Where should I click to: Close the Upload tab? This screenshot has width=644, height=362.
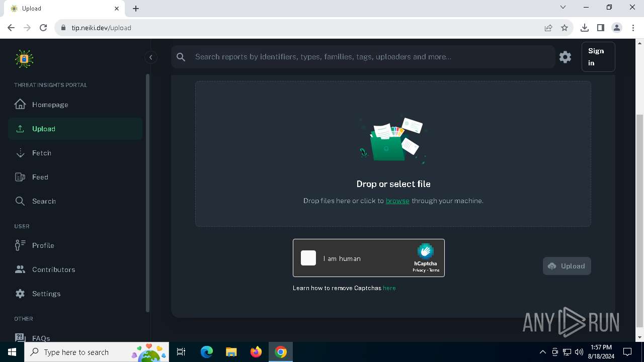[117, 9]
